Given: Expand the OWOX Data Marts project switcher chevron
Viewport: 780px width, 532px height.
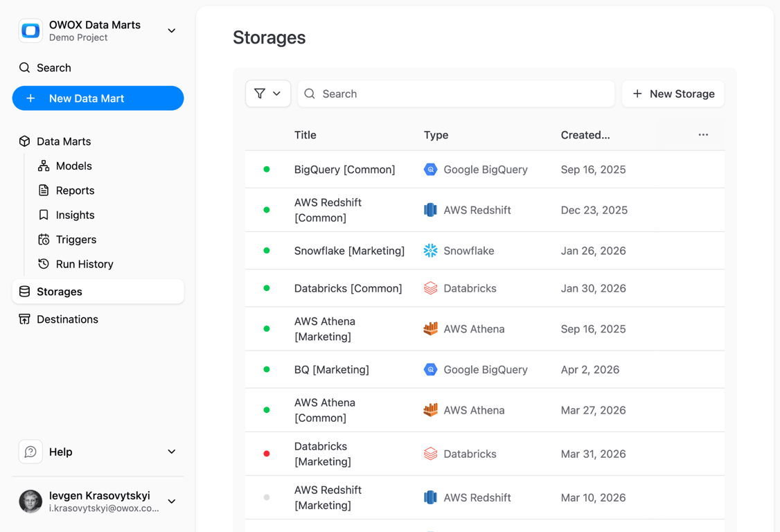Looking at the screenshot, I should [x=172, y=31].
